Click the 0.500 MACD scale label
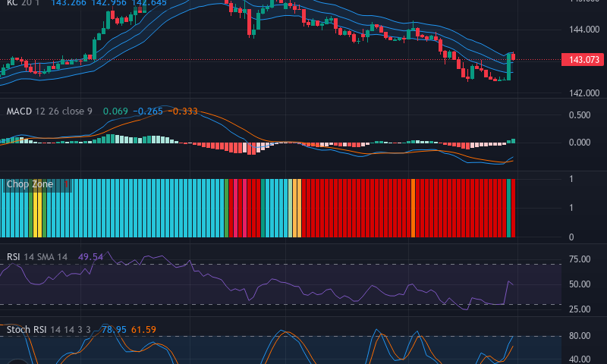This screenshot has width=607, height=364. click(580, 115)
